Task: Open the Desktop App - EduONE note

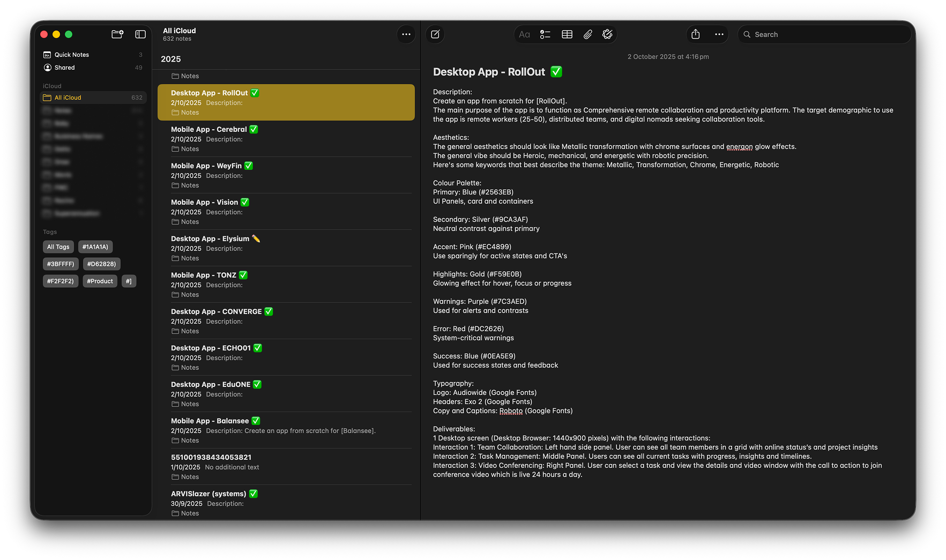Action: 286,394
